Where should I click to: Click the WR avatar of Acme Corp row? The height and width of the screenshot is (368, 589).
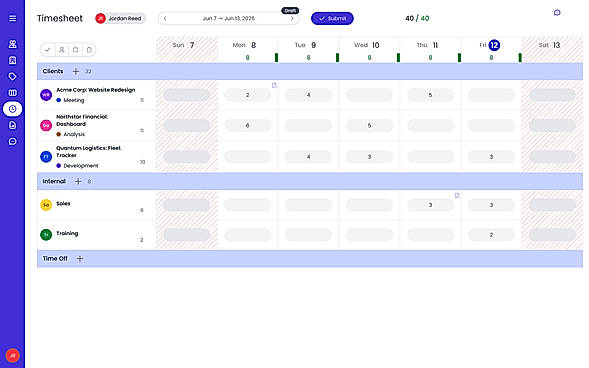[x=46, y=95]
